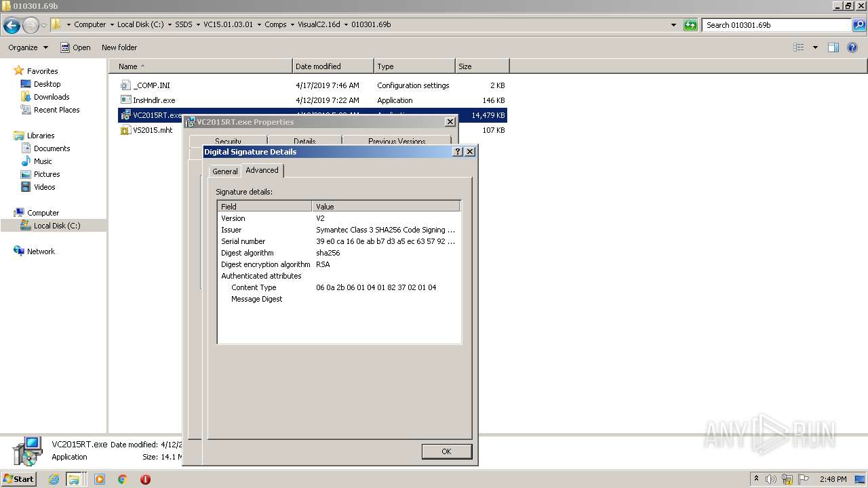The image size is (868, 488).
Task: Click the Open toolbar button
Action: pos(75,47)
